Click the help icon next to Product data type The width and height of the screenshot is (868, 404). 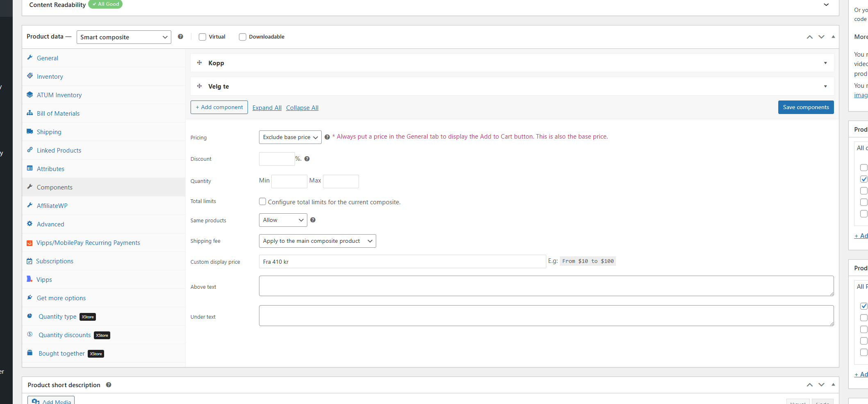[180, 37]
